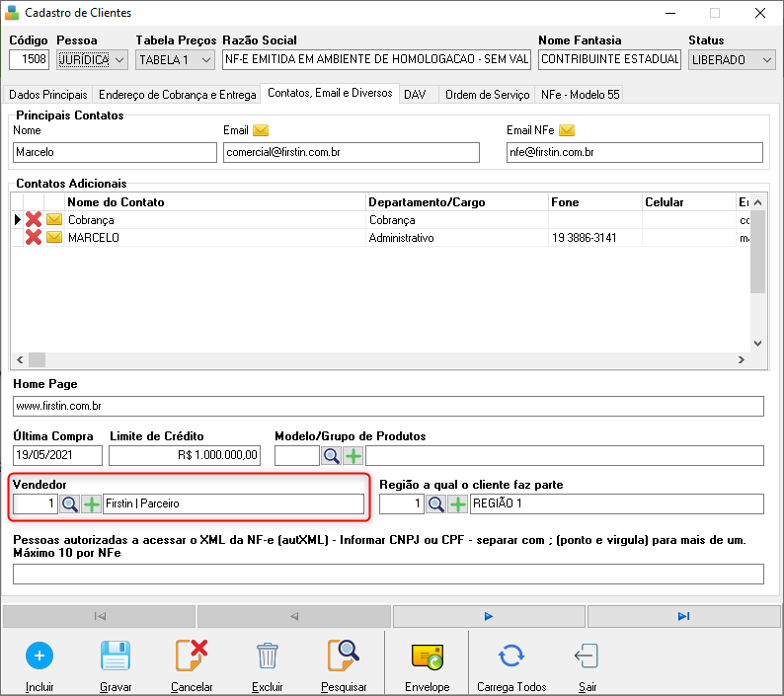Open the Ordem de Serviço tab
The width and height of the screenshot is (784, 696).
pos(487,95)
